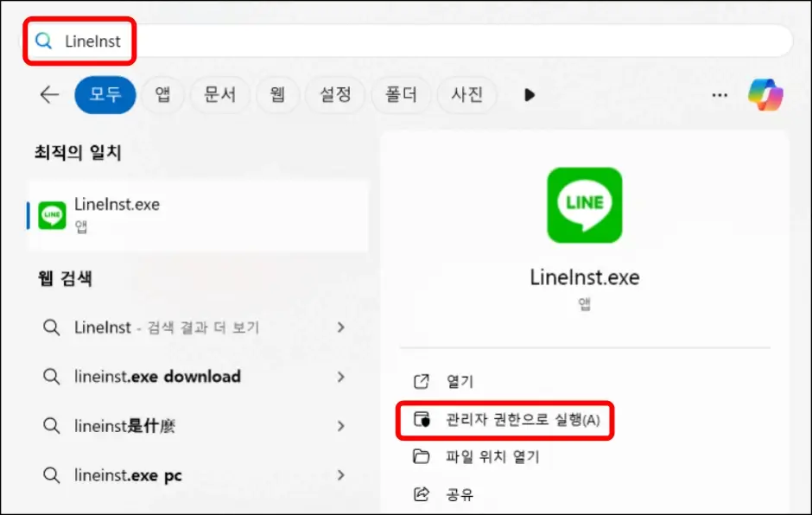Viewport: 812px width, 515px height.
Task: Click the magnifier icon in the search box
Action: (43, 41)
